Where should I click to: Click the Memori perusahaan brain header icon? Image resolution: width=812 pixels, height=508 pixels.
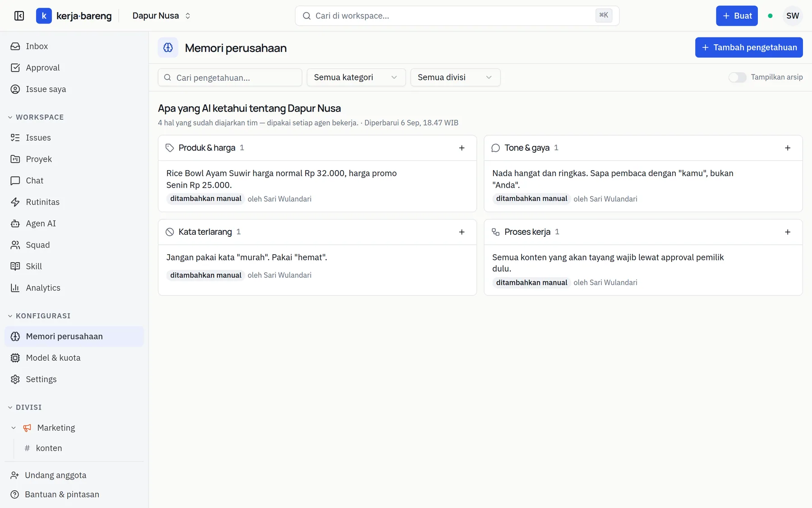(x=168, y=47)
